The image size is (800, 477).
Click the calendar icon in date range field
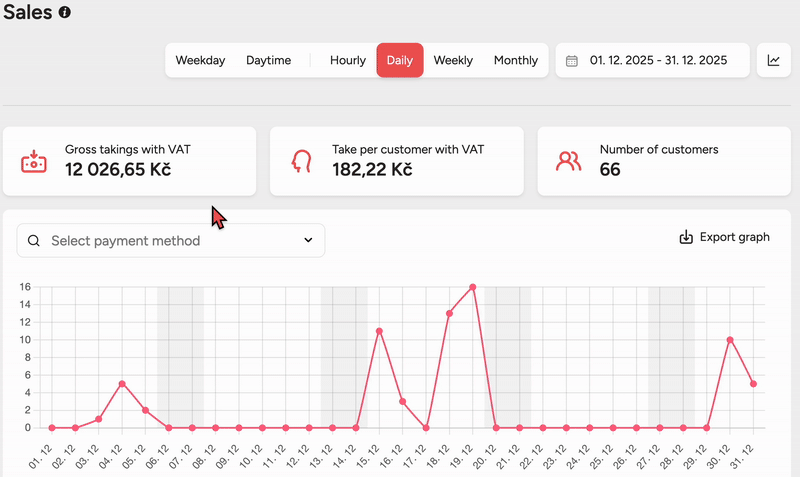point(572,60)
